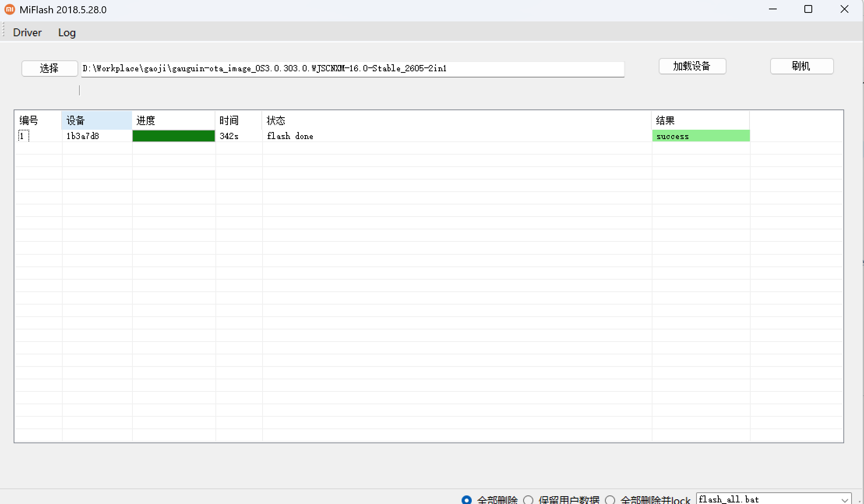Select device ID 1b3a7d8 cell

click(97, 136)
